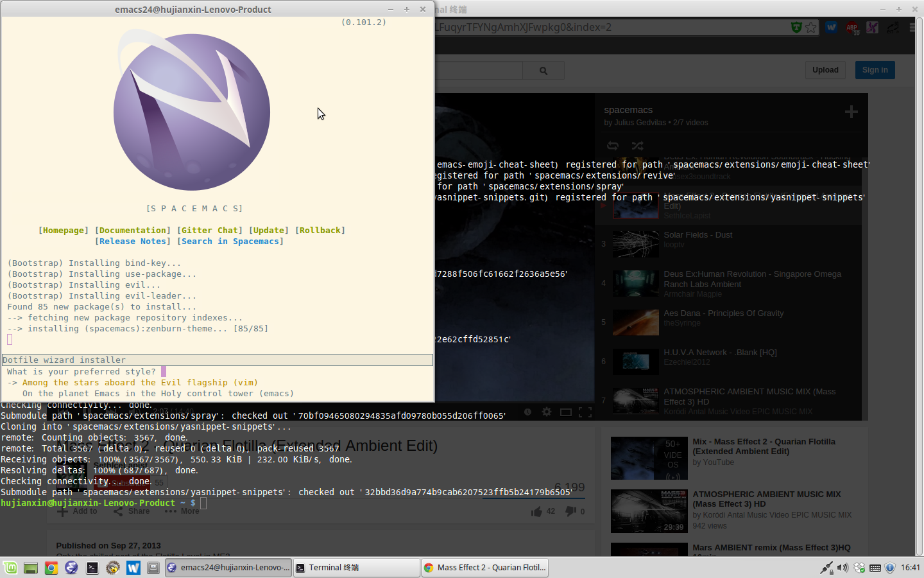Click the translate 'en' extension icon
The height and width of the screenshot is (578, 924).
click(893, 27)
